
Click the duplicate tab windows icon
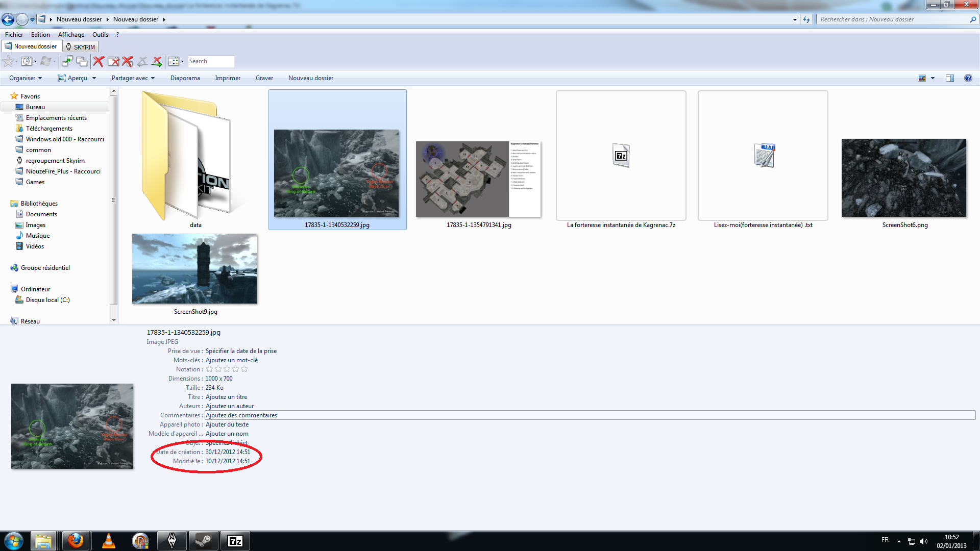pyautogui.click(x=82, y=62)
